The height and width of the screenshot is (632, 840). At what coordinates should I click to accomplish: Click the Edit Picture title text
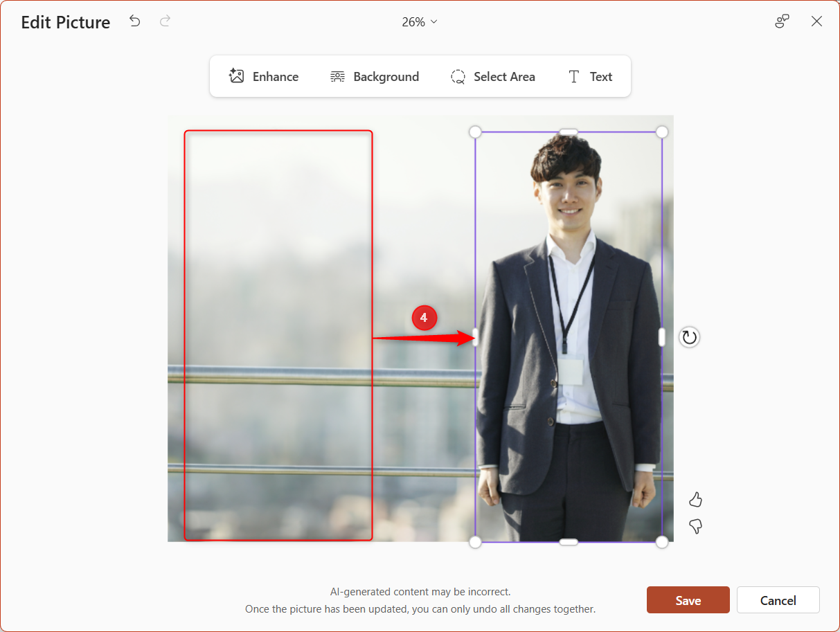pos(66,22)
